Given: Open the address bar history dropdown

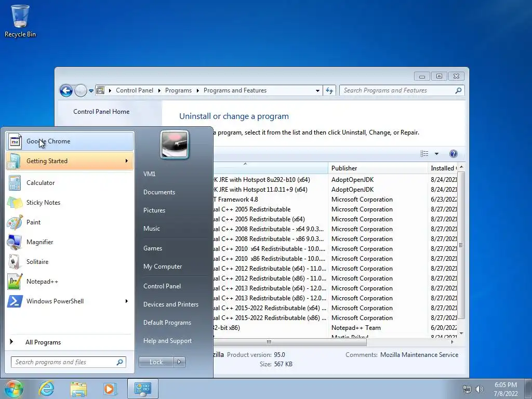Looking at the screenshot, I should click(x=317, y=90).
